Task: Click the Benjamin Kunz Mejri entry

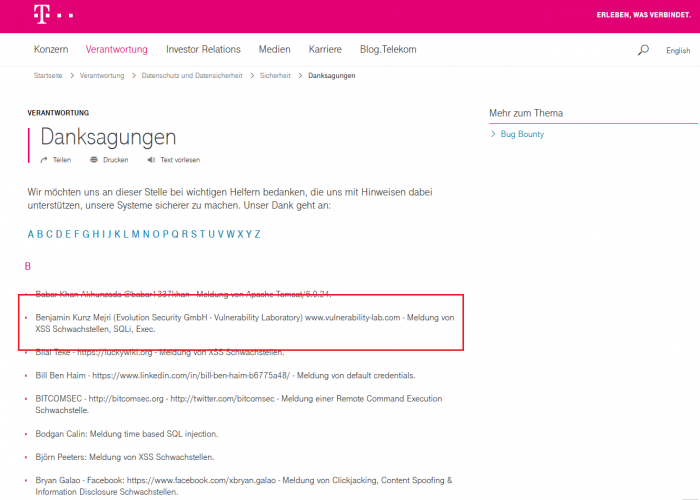Action: click(245, 323)
